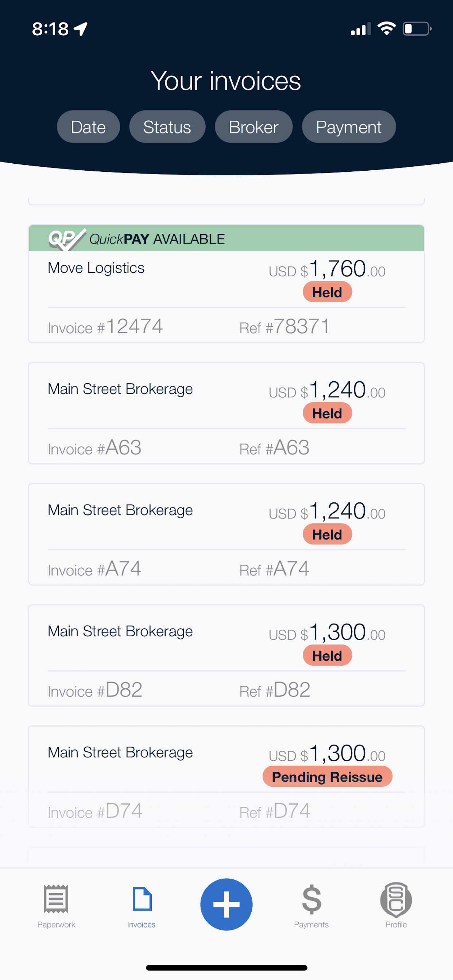Tap the blue plus add button

pyautogui.click(x=226, y=904)
